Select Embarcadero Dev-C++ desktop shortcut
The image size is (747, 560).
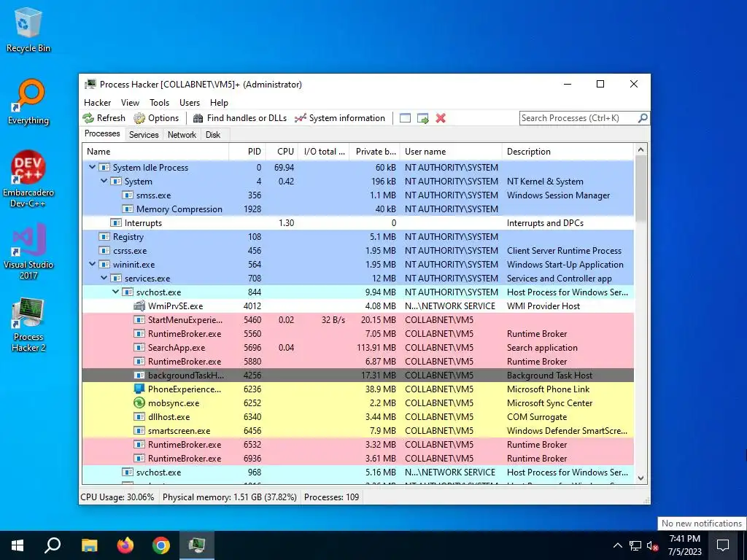28,179
